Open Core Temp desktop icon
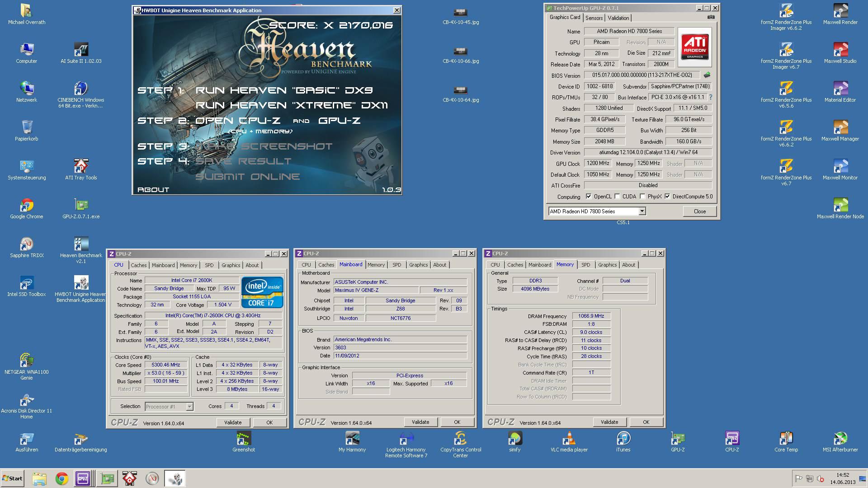This screenshot has width=868, height=488. (786, 441)
